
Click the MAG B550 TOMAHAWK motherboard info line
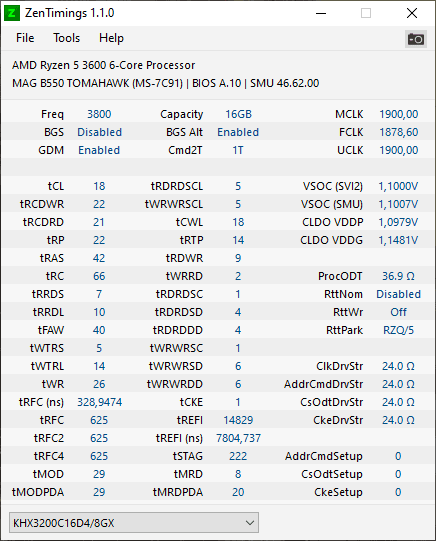coord(166,83)
